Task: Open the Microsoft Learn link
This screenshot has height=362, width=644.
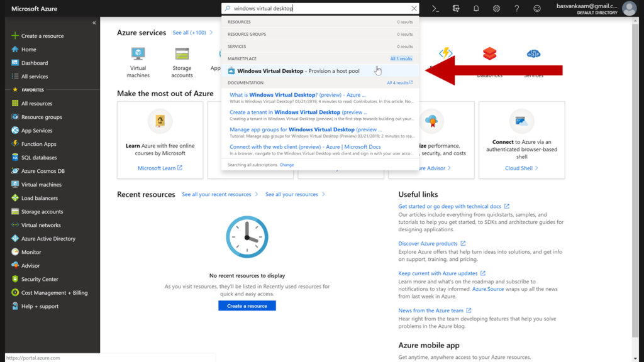Action: 160,168
